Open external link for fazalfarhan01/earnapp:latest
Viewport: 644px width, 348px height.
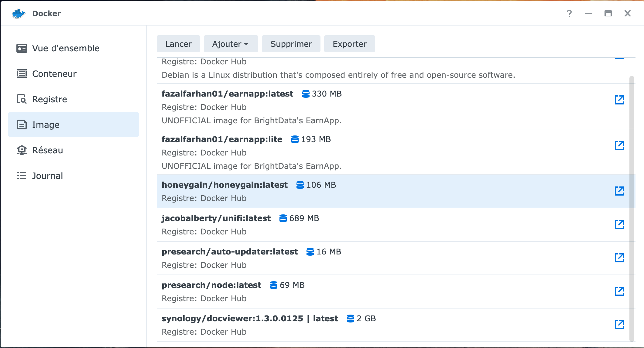(x=619, y=100)
